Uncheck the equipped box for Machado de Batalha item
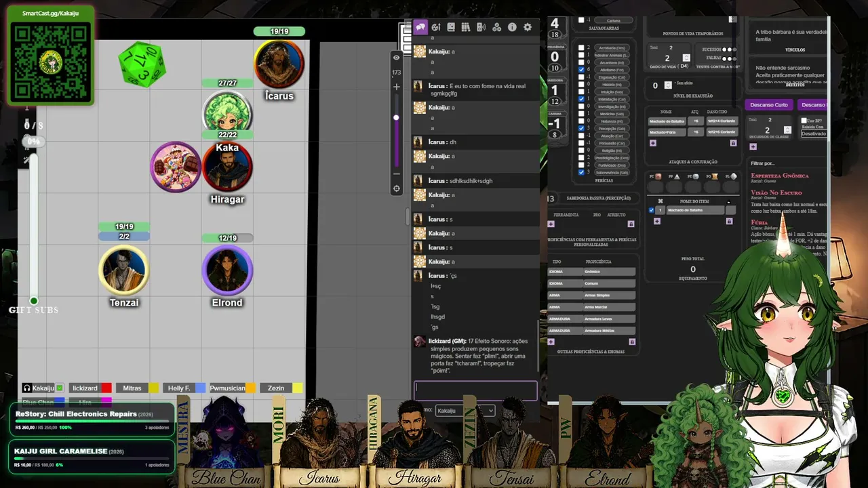This screenshot has height=488, width=868. point(652,210)
